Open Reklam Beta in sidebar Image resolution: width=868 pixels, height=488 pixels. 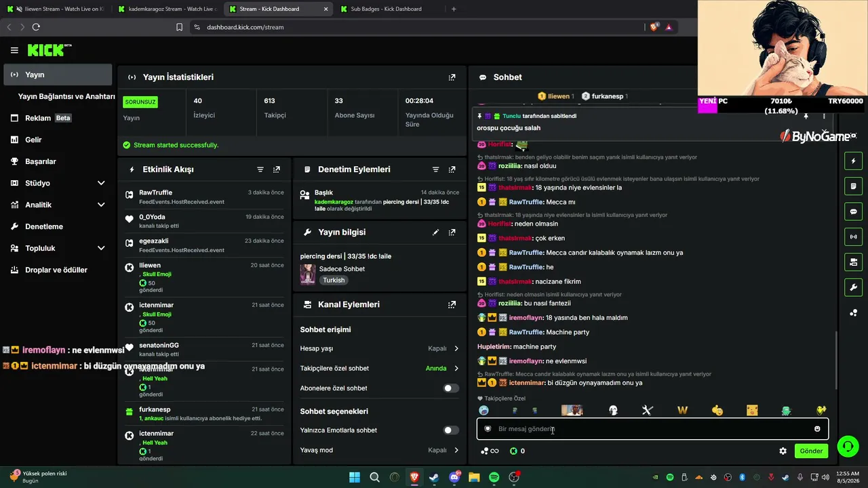click(58, 118)
